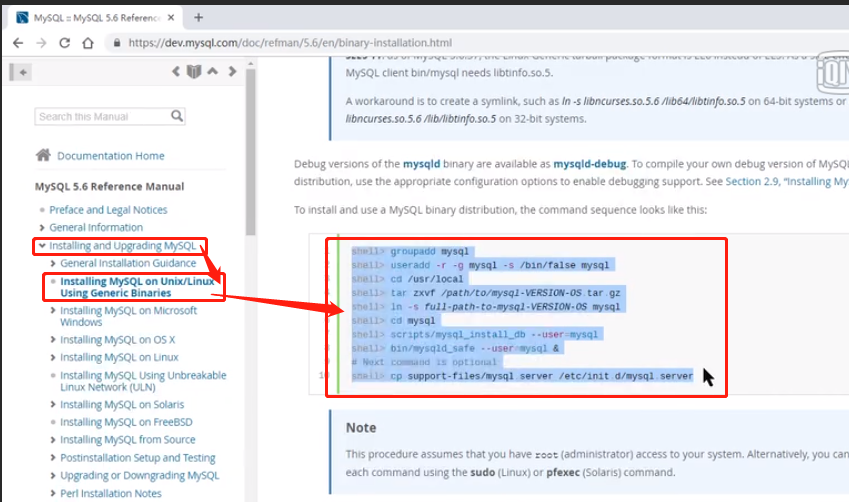Expand Postinstallation Setup and Testing arrow

(x=53, y=458)
